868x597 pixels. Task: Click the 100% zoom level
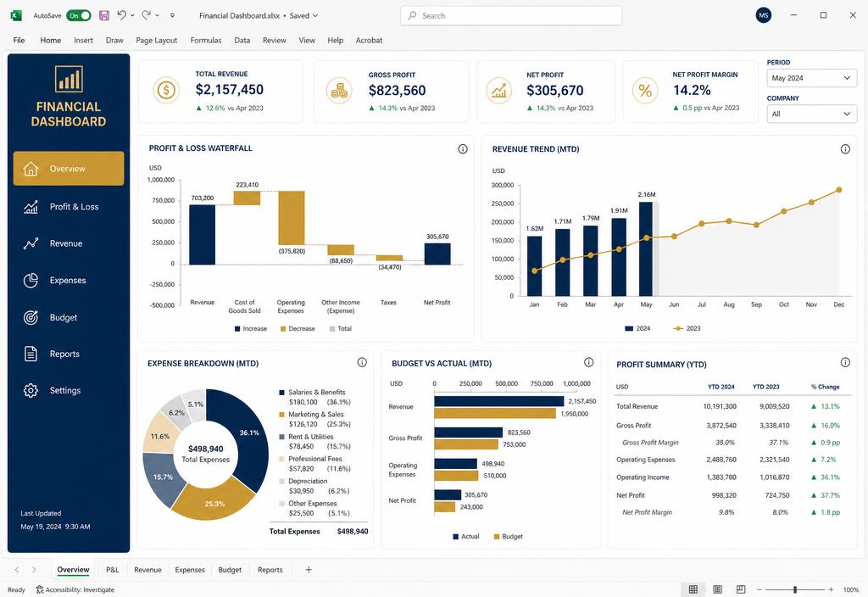851,590
